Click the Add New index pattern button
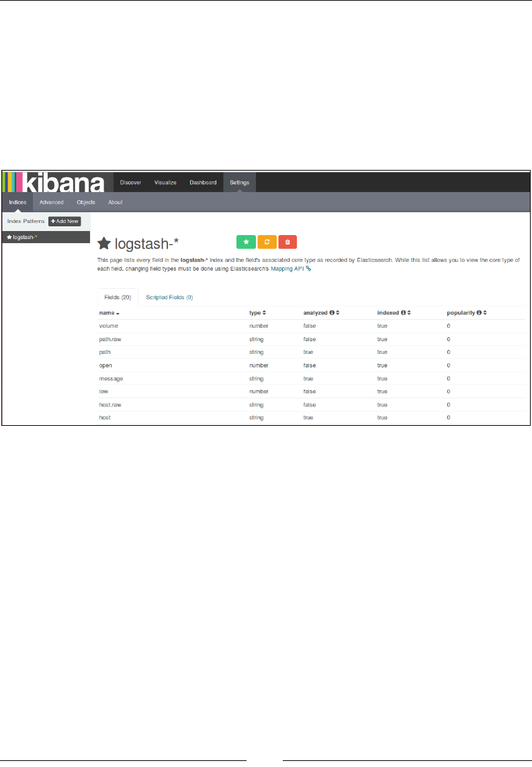This screenshot has width=532, height=767. [x=64, y=221]
